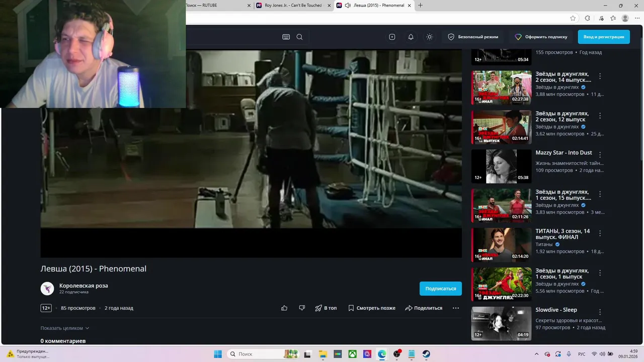The height and width of the screenshot is (362, 644).
Task: Open options for Звёзды в джунглях 2 сезон 12 выпуск
Action: [x=600, y=116]
